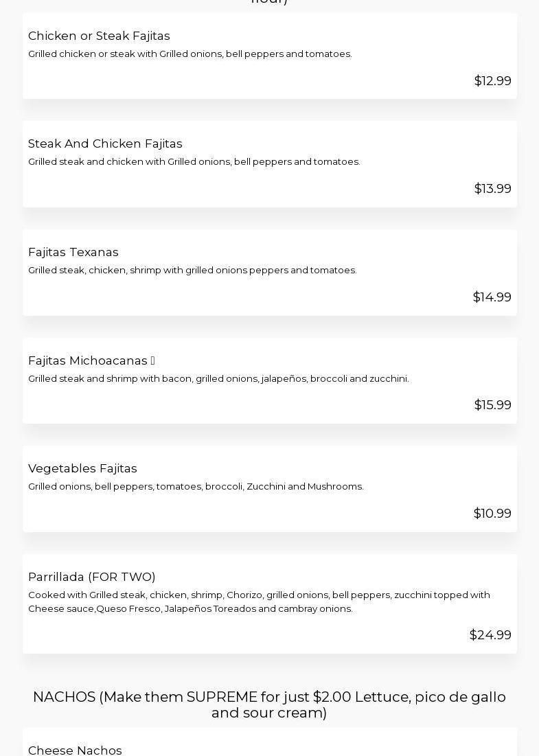Open the Fajitas Texanas menu item

point(73,252)
